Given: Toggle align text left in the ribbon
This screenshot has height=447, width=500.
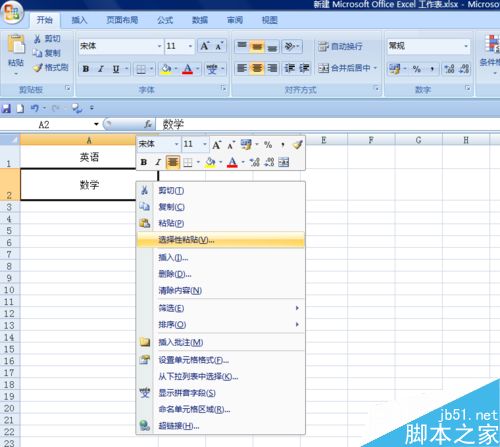Looking at the screenshot, I should pos(242,68).
